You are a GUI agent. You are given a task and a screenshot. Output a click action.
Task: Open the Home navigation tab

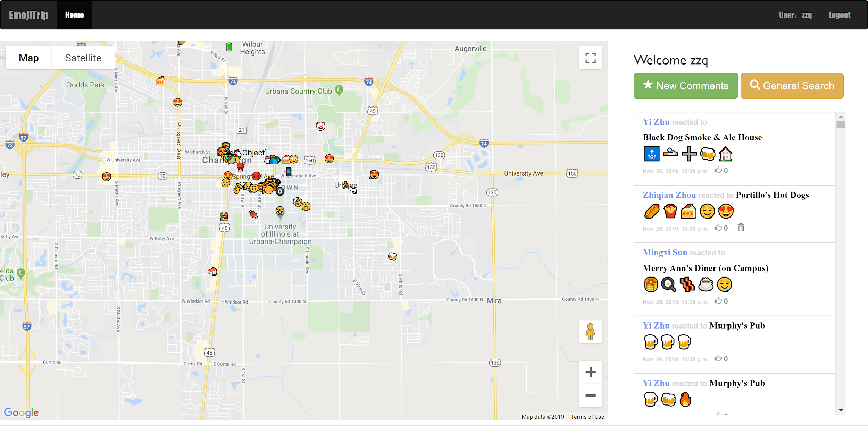coord(75,15)
